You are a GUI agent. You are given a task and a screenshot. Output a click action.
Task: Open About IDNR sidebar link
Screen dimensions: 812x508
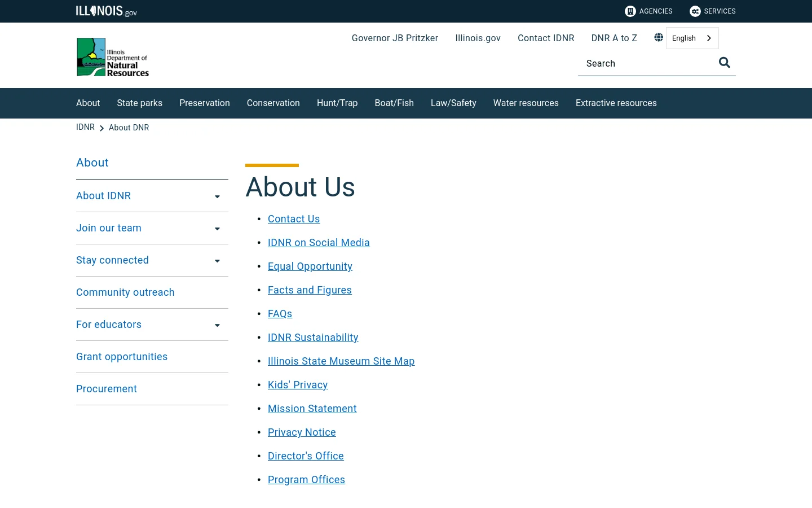[104, 196]
